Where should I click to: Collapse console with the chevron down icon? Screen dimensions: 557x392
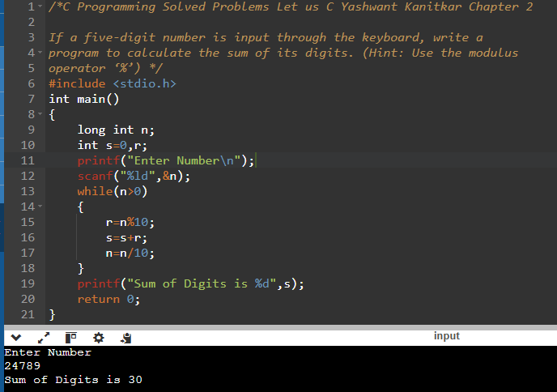tap(16, 337)
